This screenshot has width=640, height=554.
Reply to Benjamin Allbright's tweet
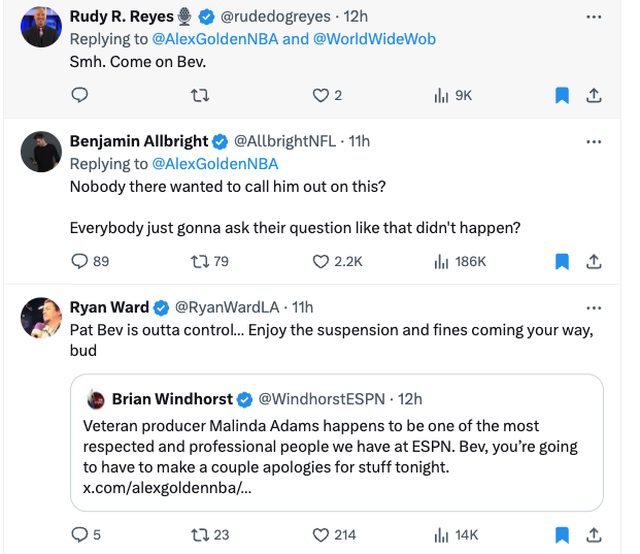tap(81, 261)
